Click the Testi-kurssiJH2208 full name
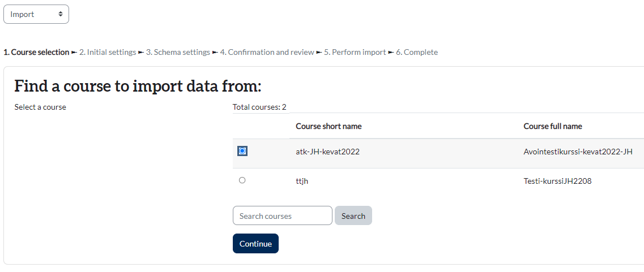The height and width of the screenshot is (272, 644). pyautogui.click(x=557, y=182)
